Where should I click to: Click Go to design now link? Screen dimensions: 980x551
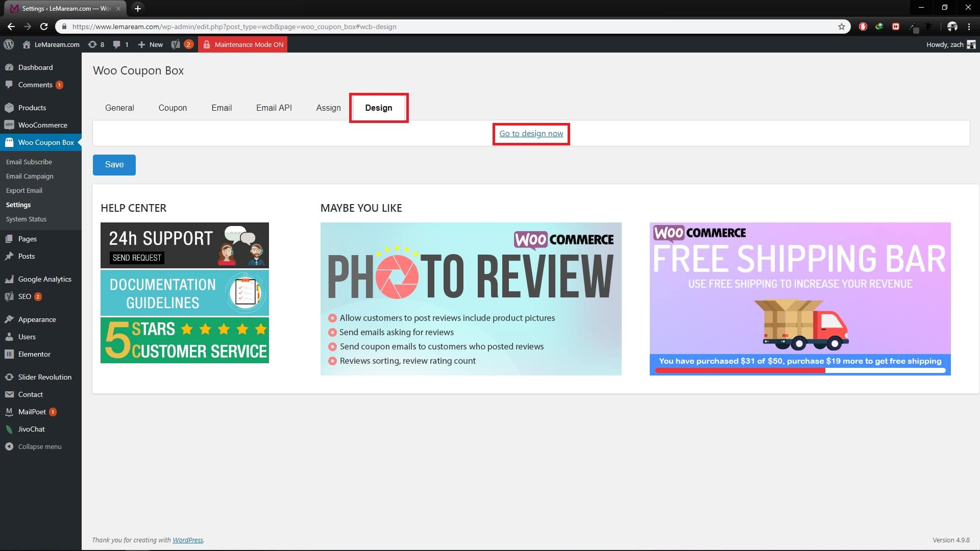531,134
